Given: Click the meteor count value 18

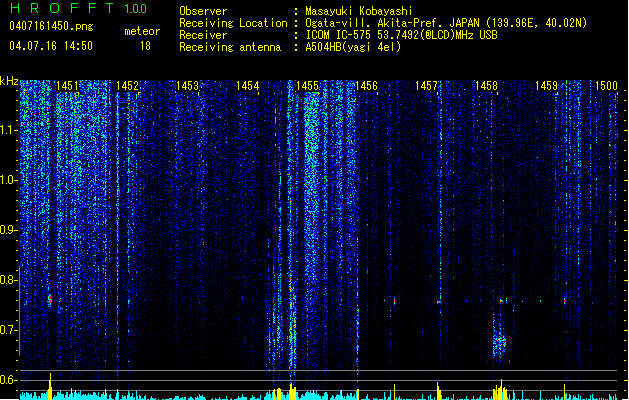Looking at the screenshot, I should [145, 46].
